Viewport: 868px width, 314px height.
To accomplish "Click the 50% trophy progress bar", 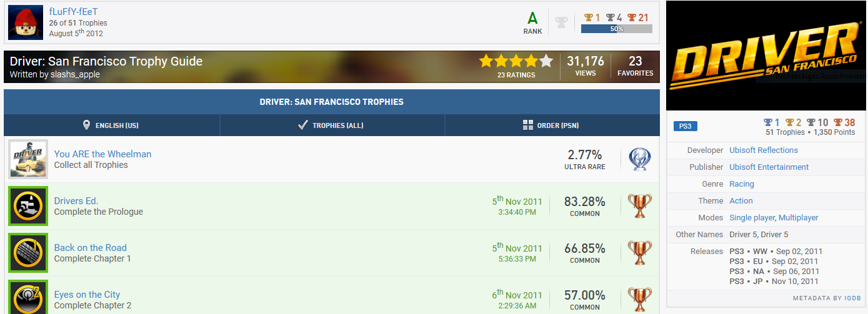I will point(616,29).
